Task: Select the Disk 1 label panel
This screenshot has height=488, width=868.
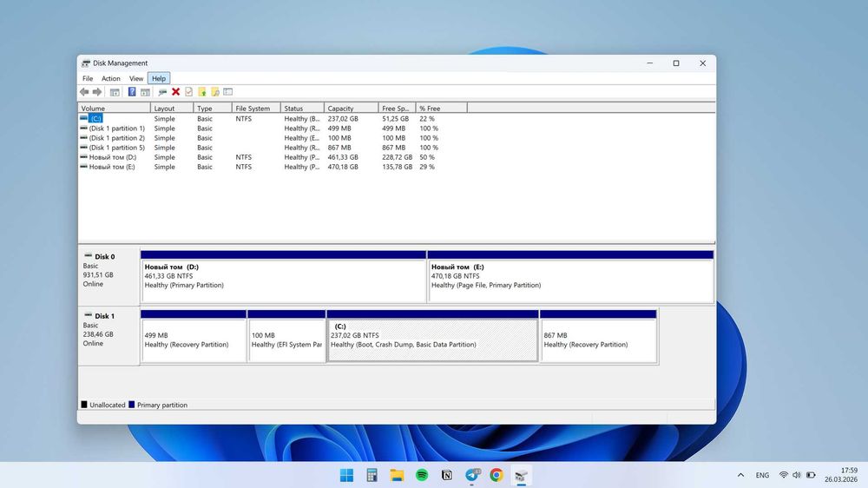Action: (x=108, y=335)
